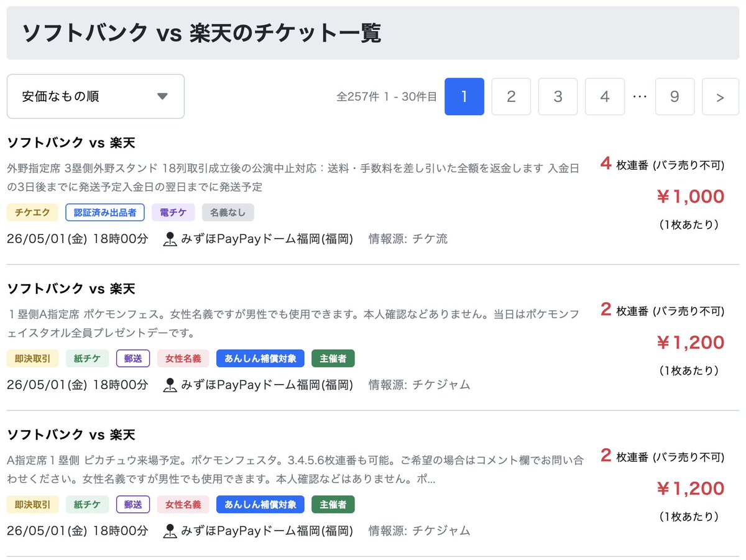Click 情報源: チケ流 source text

click(408, 239)
